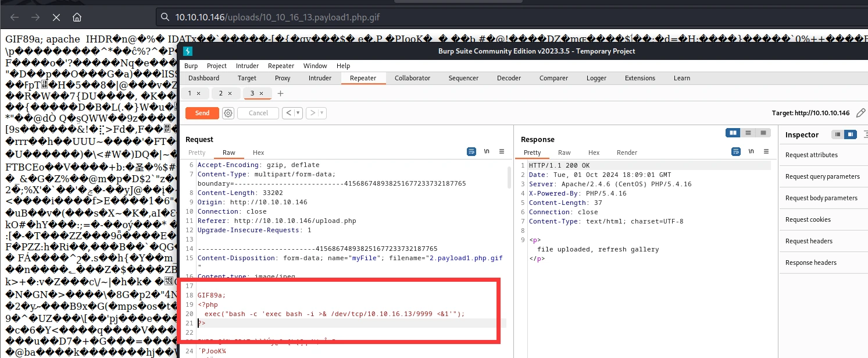Click the exec bash payload line in request
Viewport: 868px width, 358px height.
pyautogui.click(x=335, y=314)
